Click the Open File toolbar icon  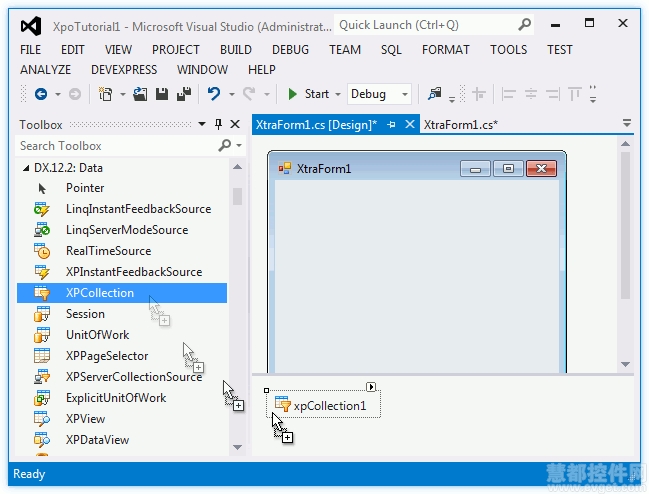tap(140, 94)
